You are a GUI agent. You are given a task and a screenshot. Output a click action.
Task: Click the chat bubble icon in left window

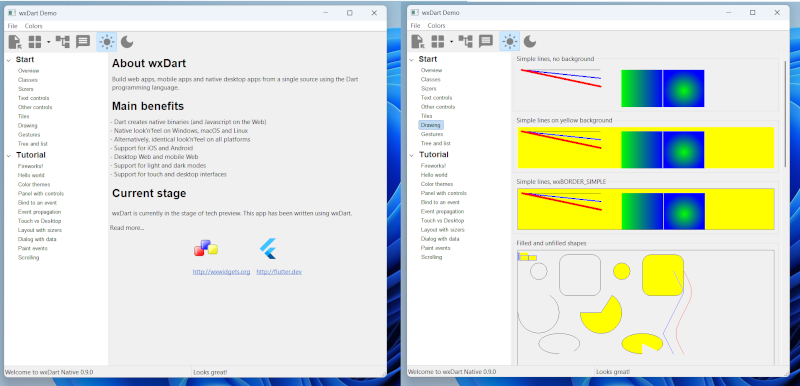(83, 42)
